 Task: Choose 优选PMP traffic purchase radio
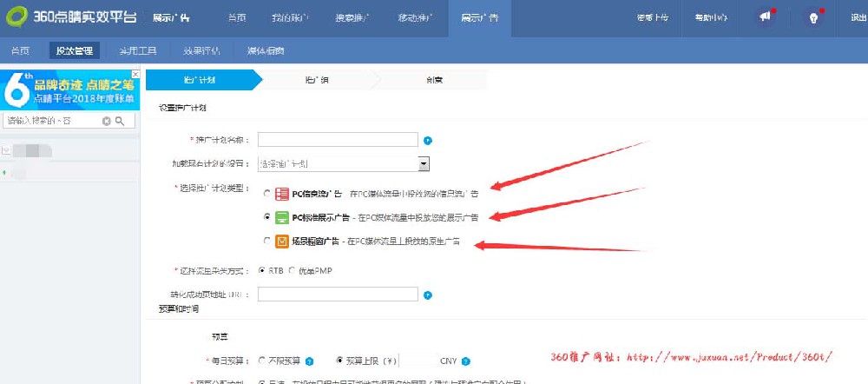(292, 270)
